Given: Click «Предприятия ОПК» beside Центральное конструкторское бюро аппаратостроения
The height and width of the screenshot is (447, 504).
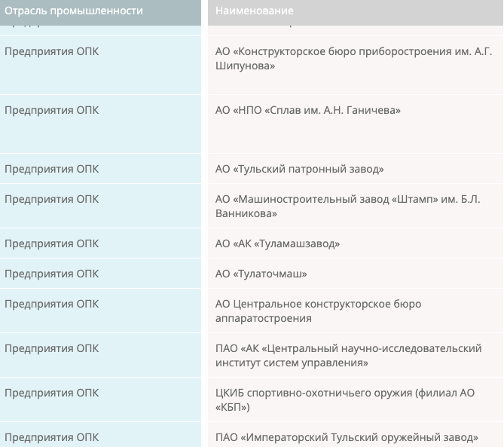Looking at the screenshot, I should coord(51,304).
